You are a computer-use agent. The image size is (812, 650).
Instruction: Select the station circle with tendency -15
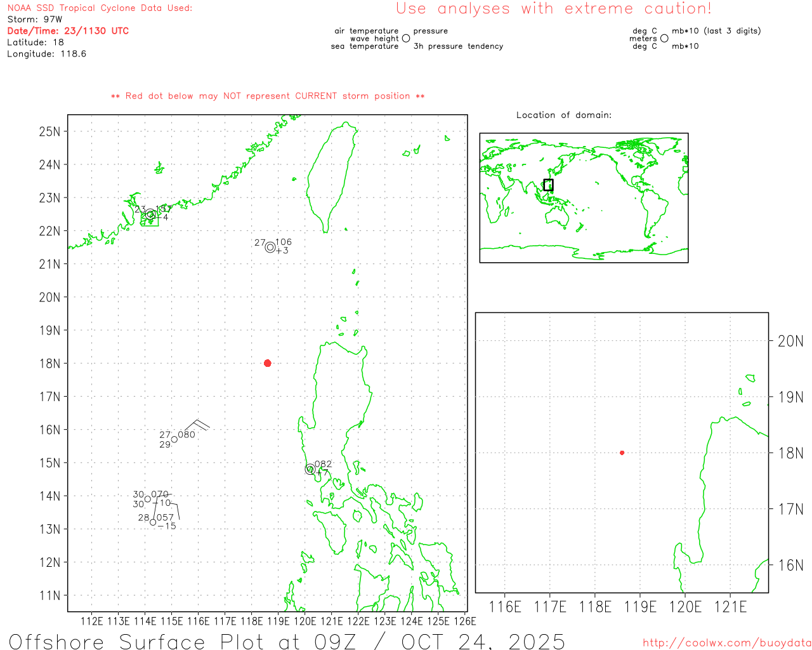click(153, 522)
